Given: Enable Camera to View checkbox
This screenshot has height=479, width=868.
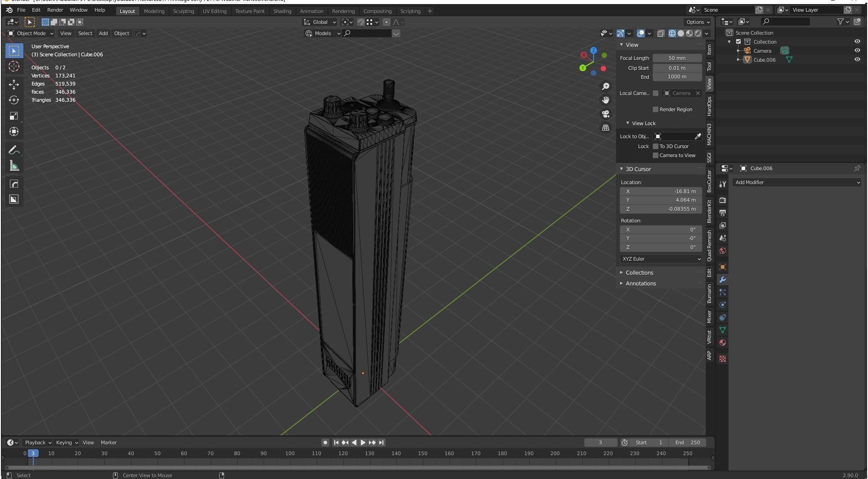Looking at the screenshot, I should [656, 155].
